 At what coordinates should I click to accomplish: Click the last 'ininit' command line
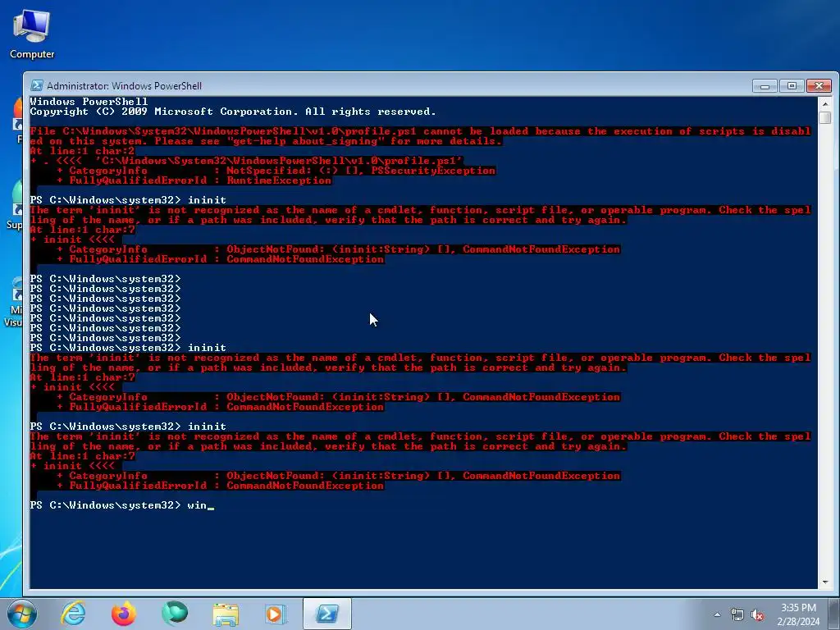[128, 427]
